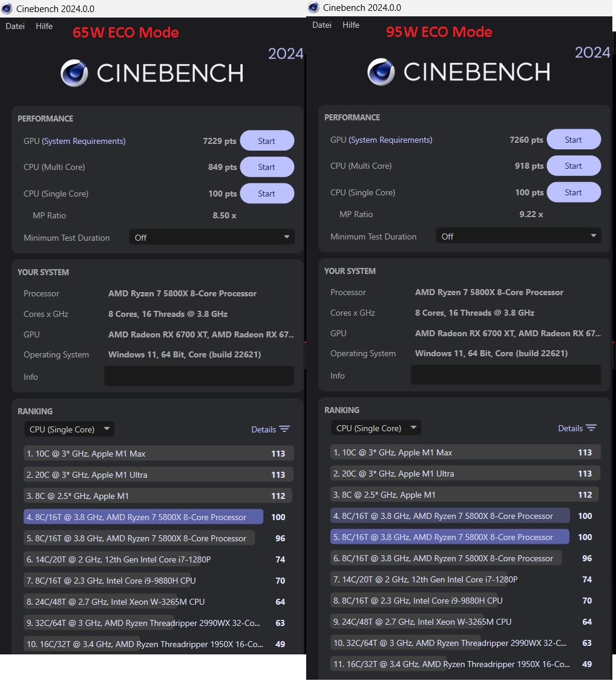Select Ryzen 7 5800X row scoring 96, 65W window
This screenshot has width=616, height=681.
tap(159, 538)
